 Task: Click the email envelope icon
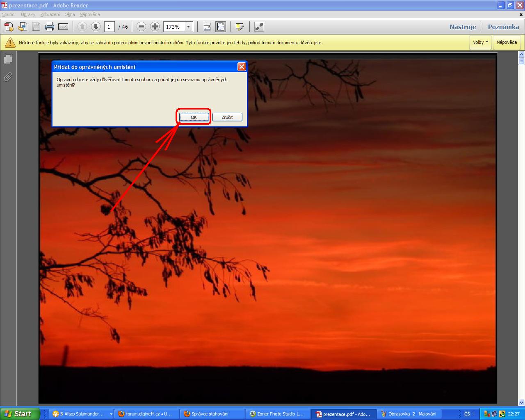[x=63, y=27]
